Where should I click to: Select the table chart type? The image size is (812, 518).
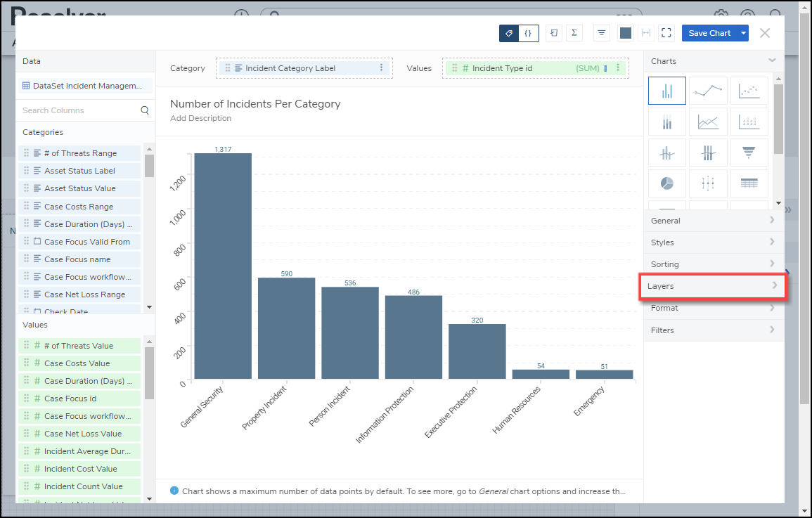749,183
